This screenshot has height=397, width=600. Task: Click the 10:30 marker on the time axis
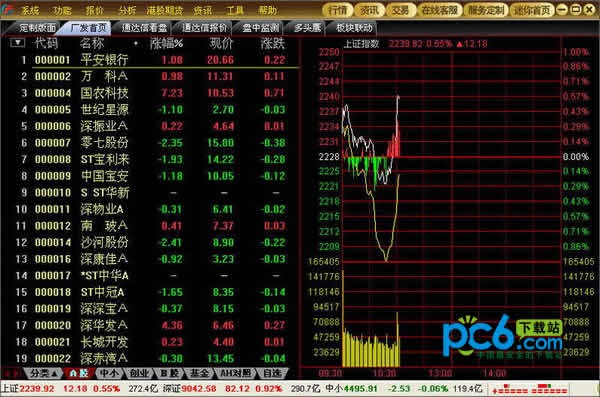(x=384, y=373)
